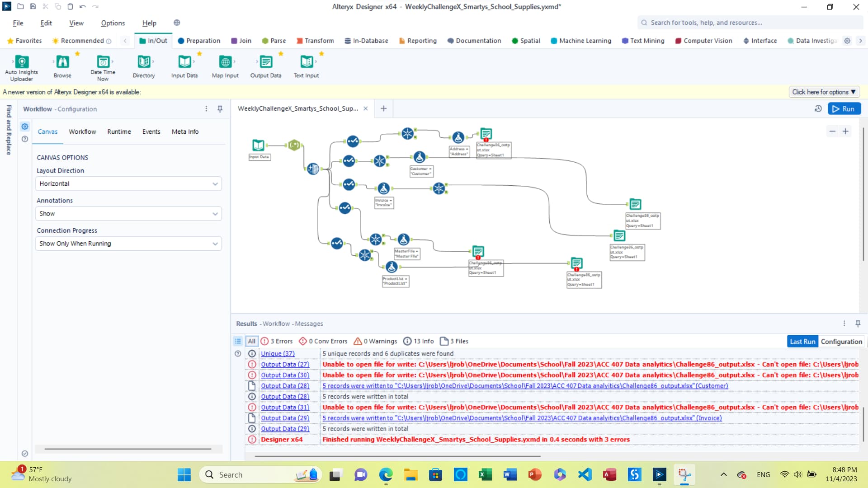This screenshot has height=488, width=868.
Task: Open the run history icon
Action: [x=818, y=109]
